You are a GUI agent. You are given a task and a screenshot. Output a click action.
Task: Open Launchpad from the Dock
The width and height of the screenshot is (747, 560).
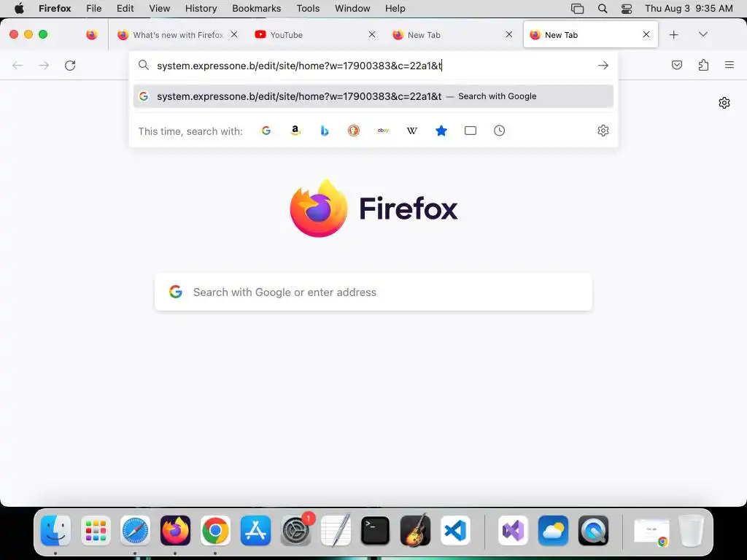96,531
